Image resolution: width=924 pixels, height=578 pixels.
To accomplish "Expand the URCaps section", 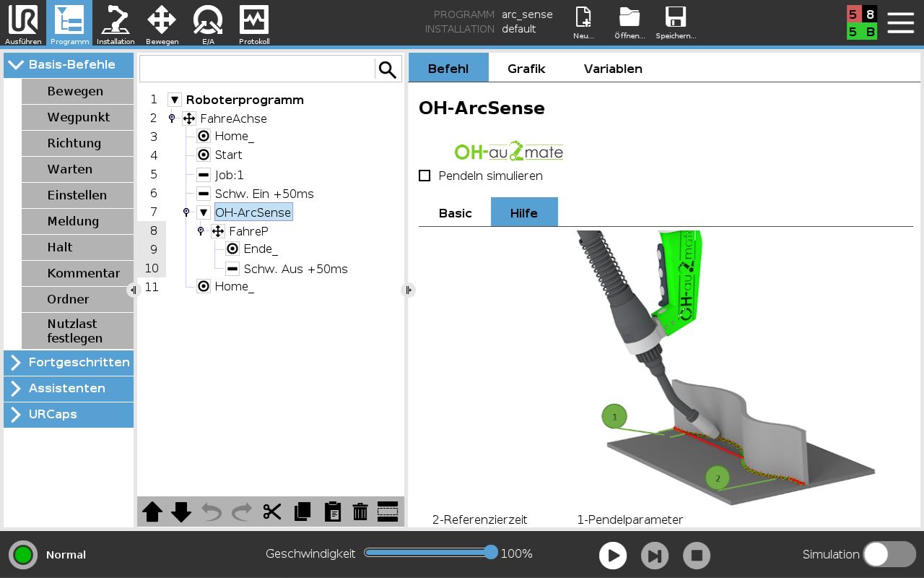I will 69,414.
